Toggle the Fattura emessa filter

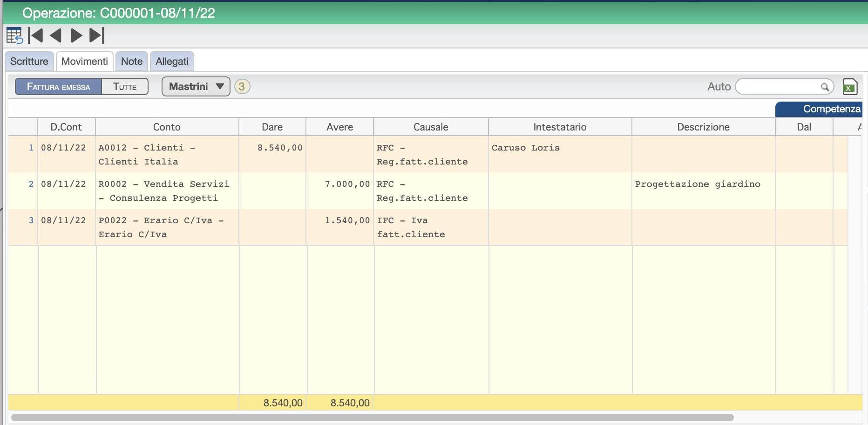[58, 87]
